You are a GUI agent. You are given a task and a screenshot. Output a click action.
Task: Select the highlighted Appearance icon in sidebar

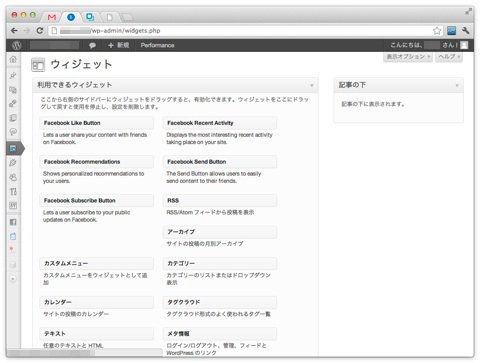tap(13, 148)
